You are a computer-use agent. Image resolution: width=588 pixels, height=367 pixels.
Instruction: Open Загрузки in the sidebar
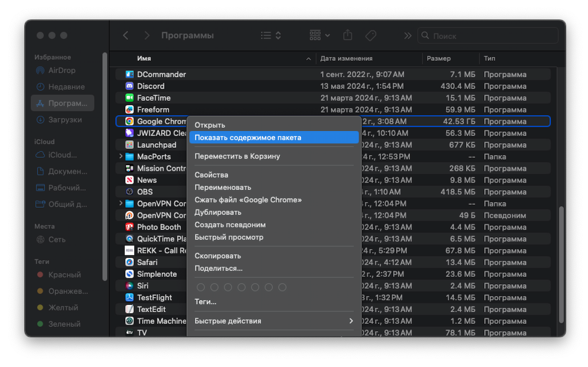click(x=62, y=120)
